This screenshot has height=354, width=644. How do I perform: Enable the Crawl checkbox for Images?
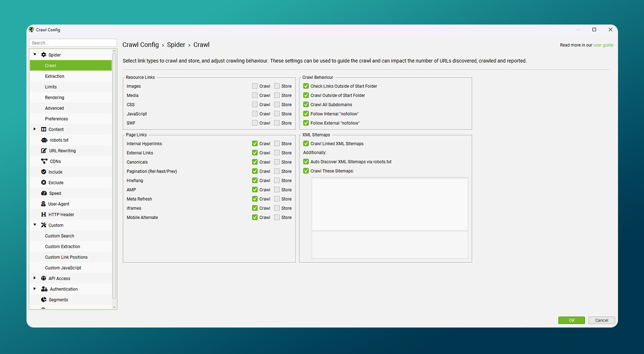255,86
